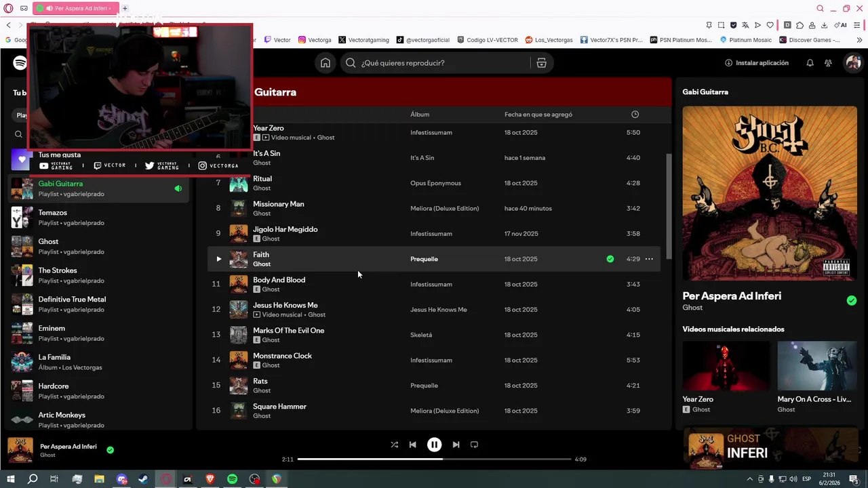Pause the current song

pyautogui.click(x=434, y=445)
